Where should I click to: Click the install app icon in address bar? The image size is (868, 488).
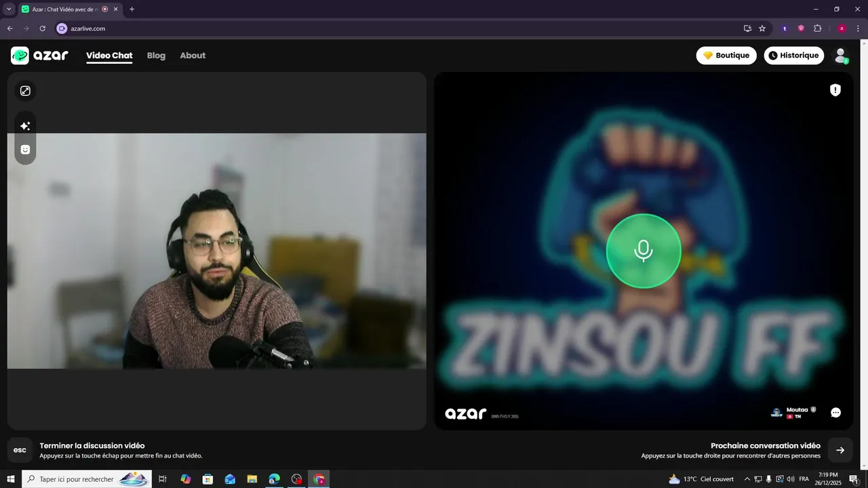747,28
